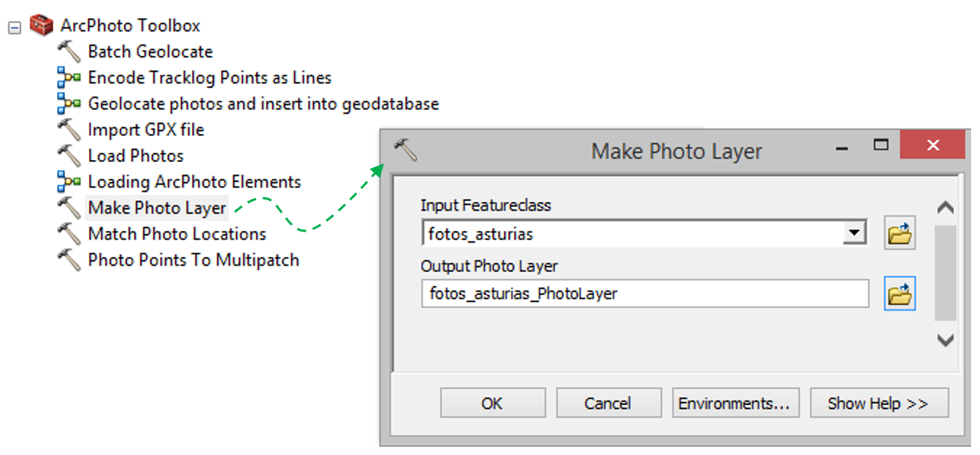Viewport: 980px width, 455px height.
Task: Click the Loading ArcPhoto Elements model icon
Action: coord(69,182)
